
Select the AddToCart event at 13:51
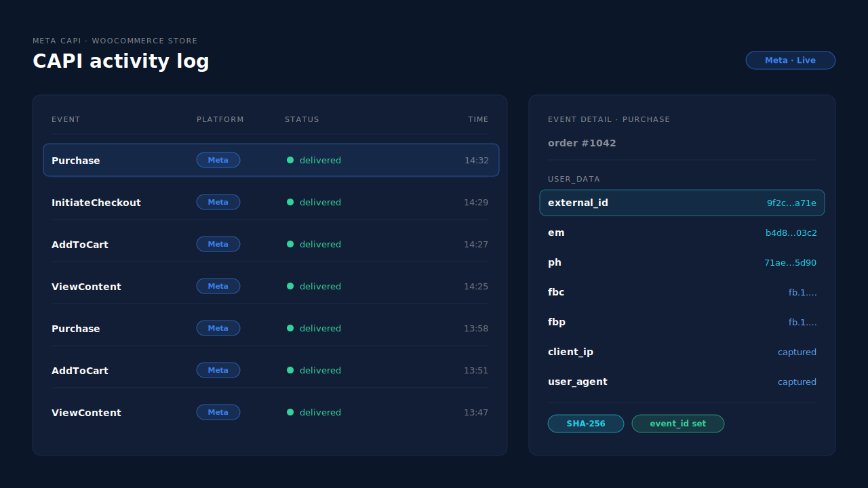(271, 370)
